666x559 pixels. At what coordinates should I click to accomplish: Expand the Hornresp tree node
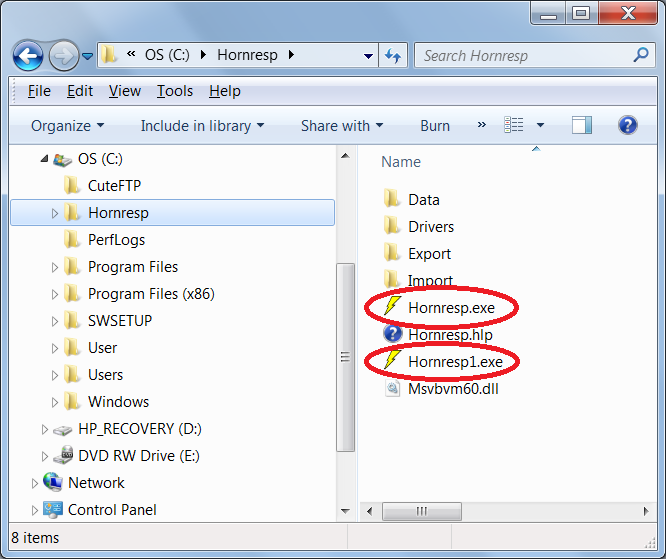55,213
